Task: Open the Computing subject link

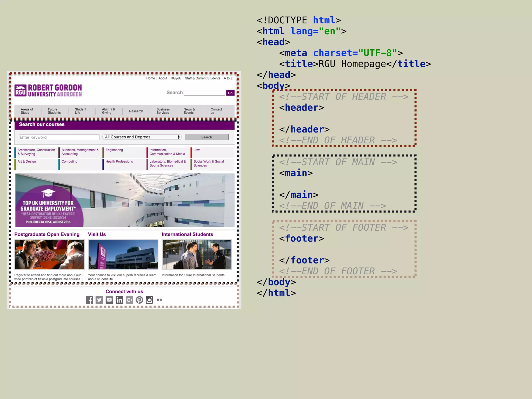Action: (69, 162)
